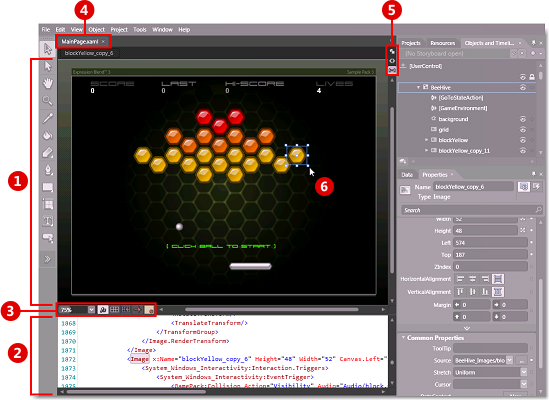Expand the blockYellow_copy_11 node
The width and height of the screenshot is (549, 400).
(426, 150)
